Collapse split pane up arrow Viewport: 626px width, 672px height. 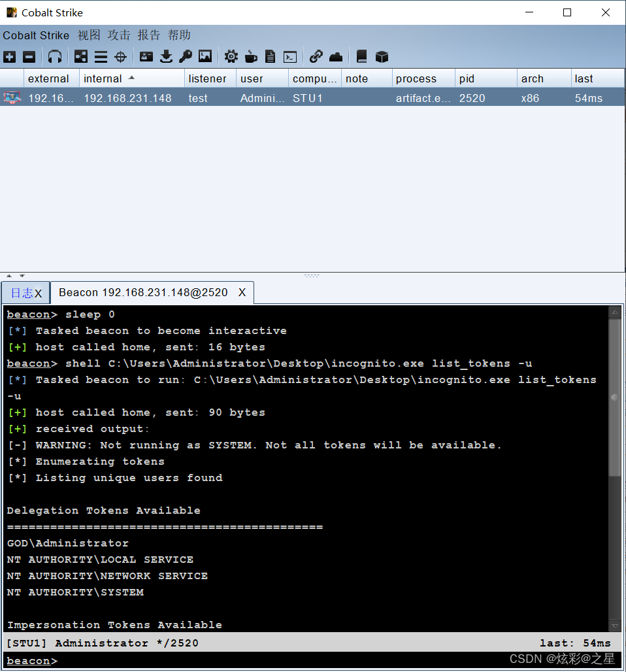[9, 276]
